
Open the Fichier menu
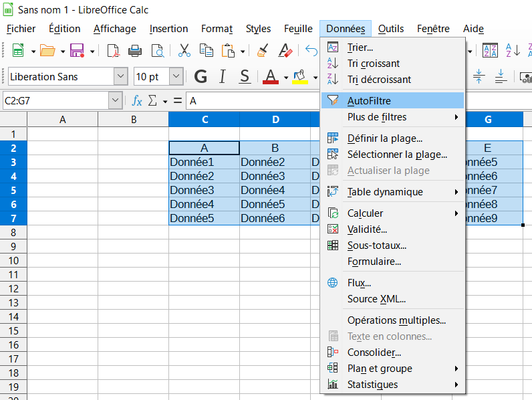click(x=21, y=29)
